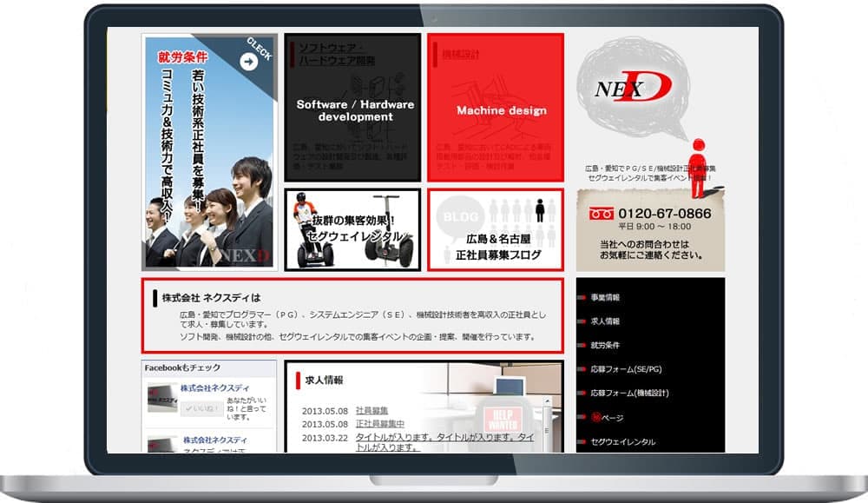
Task: Click the NEXD speech-bubble logo
Action: (634, 87)
